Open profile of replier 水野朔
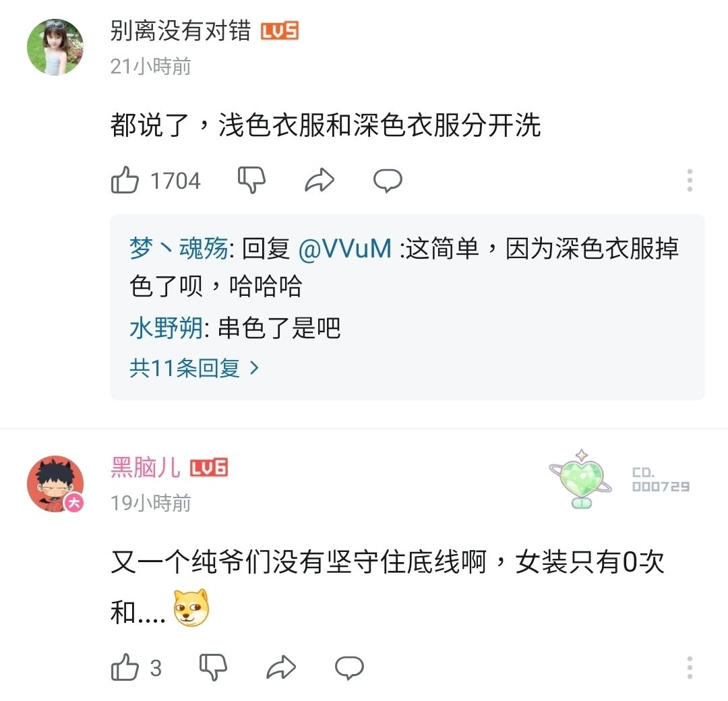This screenshot has width=728, height=701. 166,328
